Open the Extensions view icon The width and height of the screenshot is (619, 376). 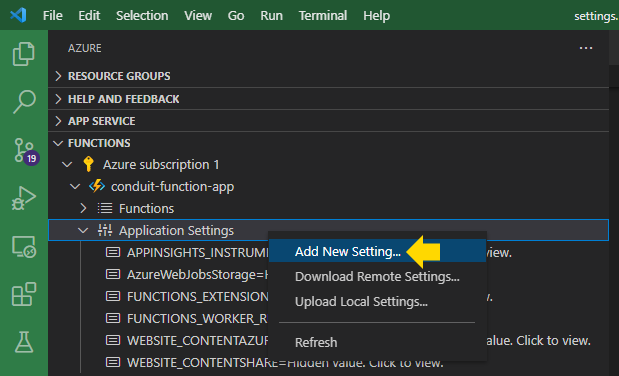coord(24,294)
